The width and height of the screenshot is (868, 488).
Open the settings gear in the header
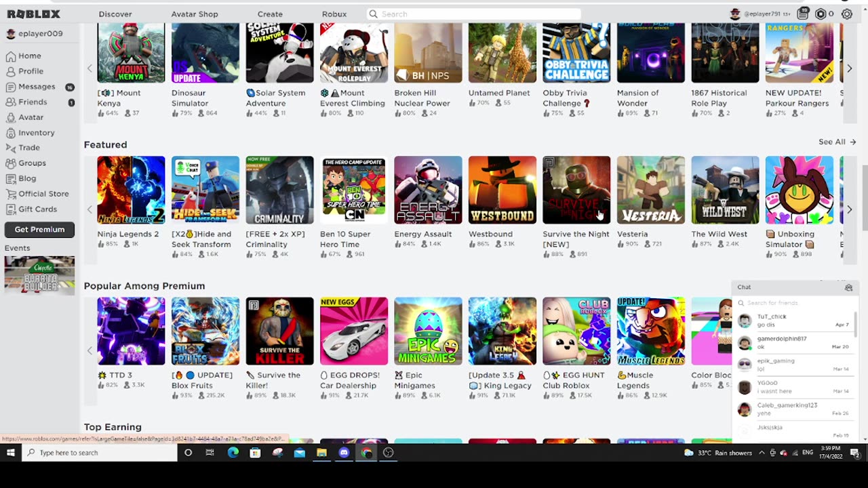pos(846,14)
